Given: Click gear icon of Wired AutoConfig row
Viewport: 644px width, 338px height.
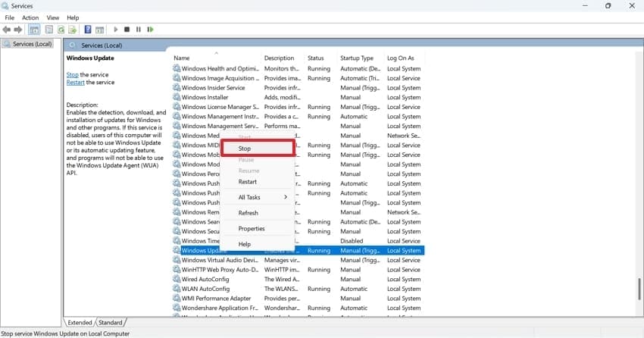Looking at the screenshot, I should pos(177,280).
